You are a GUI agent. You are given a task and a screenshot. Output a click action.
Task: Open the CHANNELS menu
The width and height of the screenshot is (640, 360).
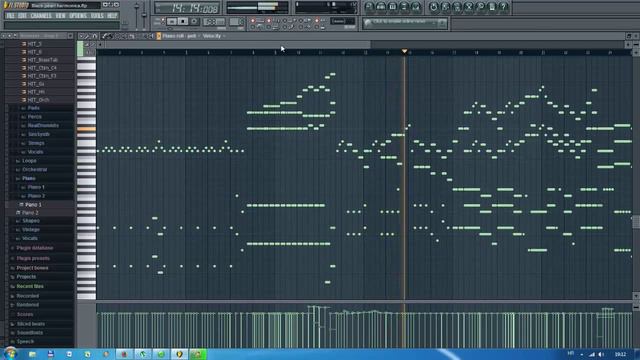(x=41, y=16)
